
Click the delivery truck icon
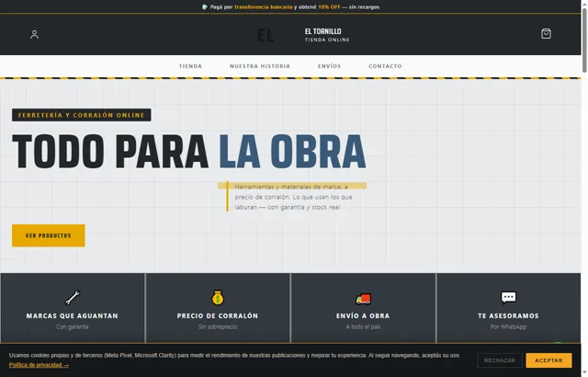point(363,299)
